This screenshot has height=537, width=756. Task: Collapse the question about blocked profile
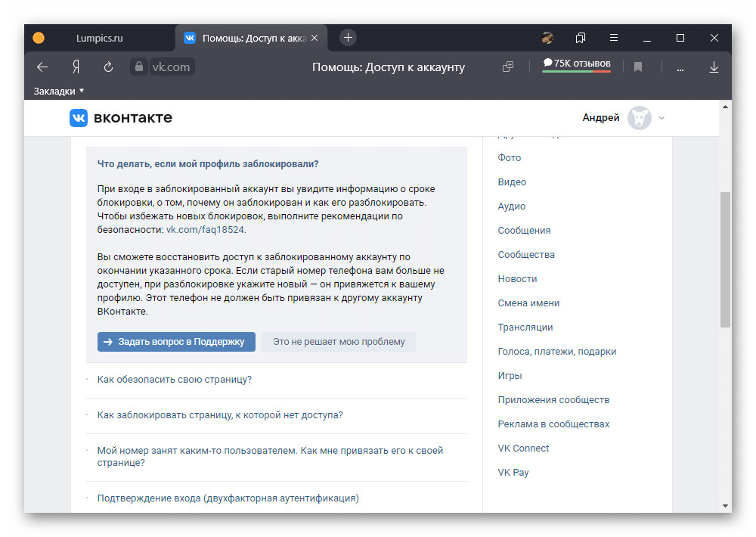[208, 164]
